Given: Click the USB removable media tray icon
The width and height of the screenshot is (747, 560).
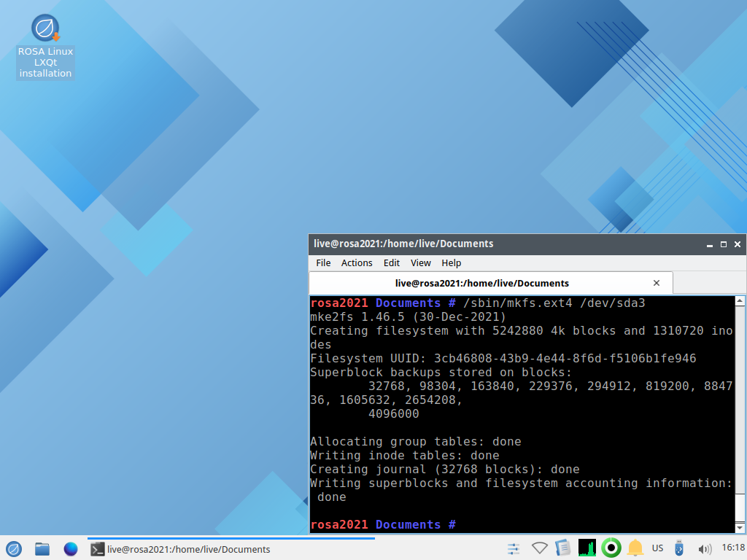Looking at the screenshot, I should [x=680, y=548].
